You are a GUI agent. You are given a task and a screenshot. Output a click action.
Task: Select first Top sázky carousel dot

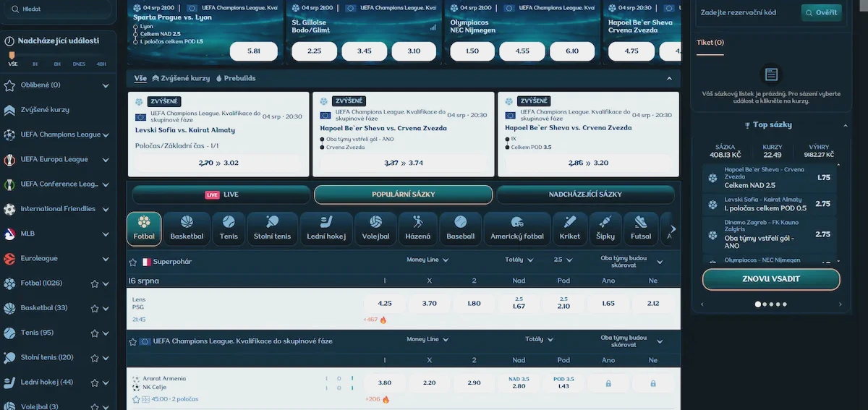click(x=758, y=304)
